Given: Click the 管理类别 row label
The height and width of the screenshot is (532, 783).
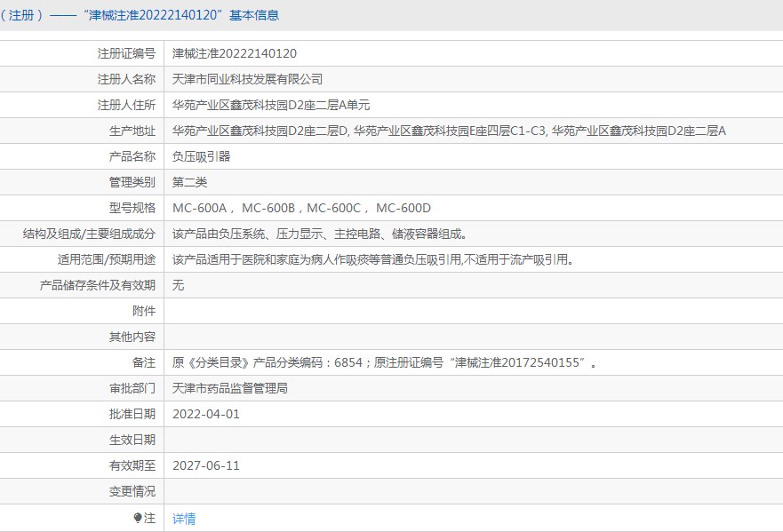Looking at the screenshot, I should tap(132, 183).
